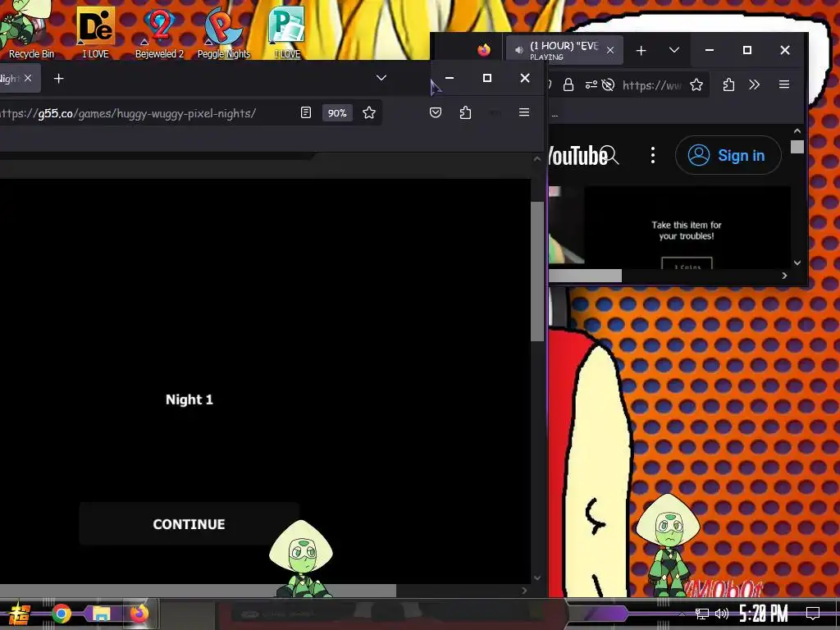
Task: Open the notification center icon
Action: coord(813,614)
